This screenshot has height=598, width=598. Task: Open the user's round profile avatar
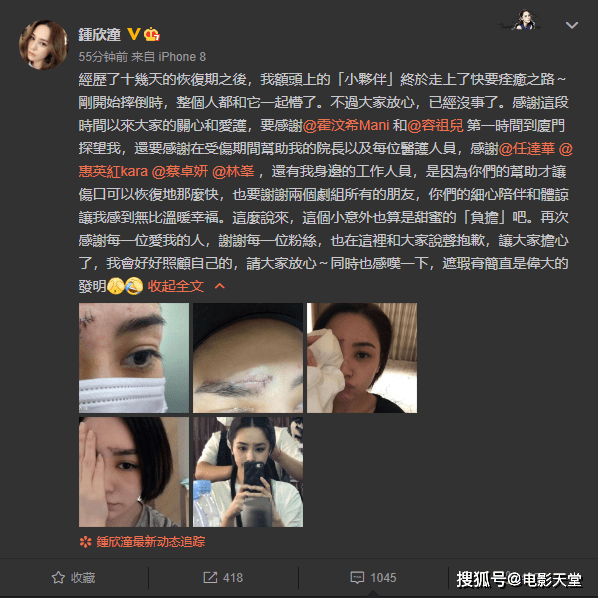[x=44, y=45]
